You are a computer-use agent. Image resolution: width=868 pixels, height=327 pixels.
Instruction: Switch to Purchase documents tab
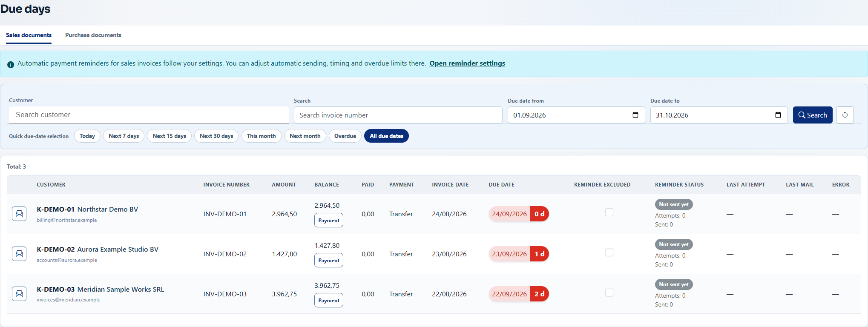[x=93, y=35]
